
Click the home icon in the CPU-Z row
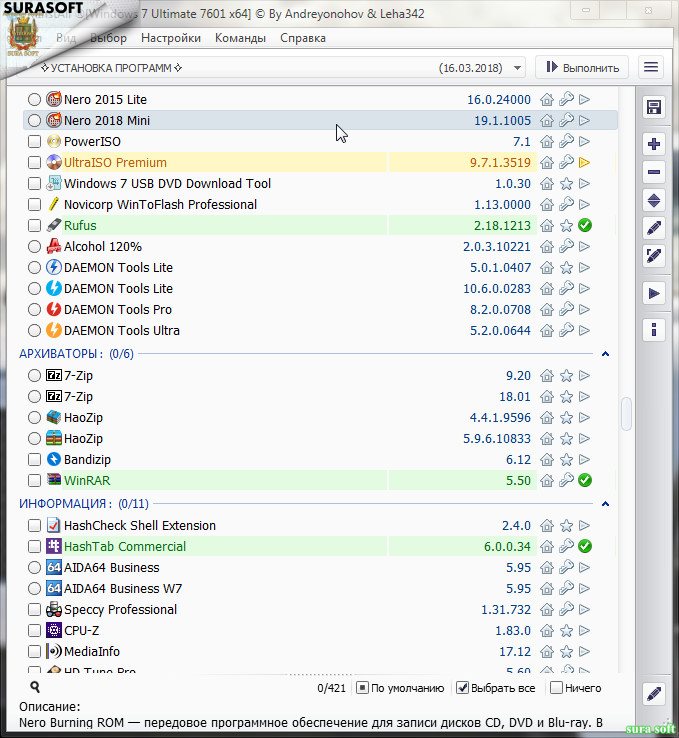(546, 631)
